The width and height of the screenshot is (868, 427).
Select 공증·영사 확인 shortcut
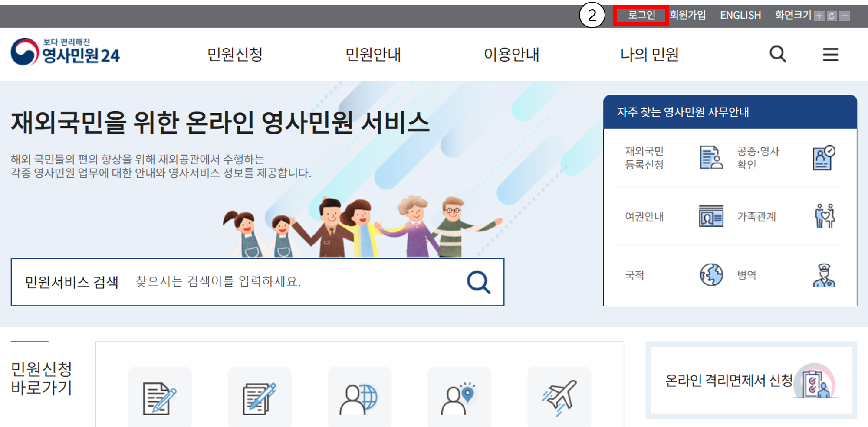click(786, 158)
